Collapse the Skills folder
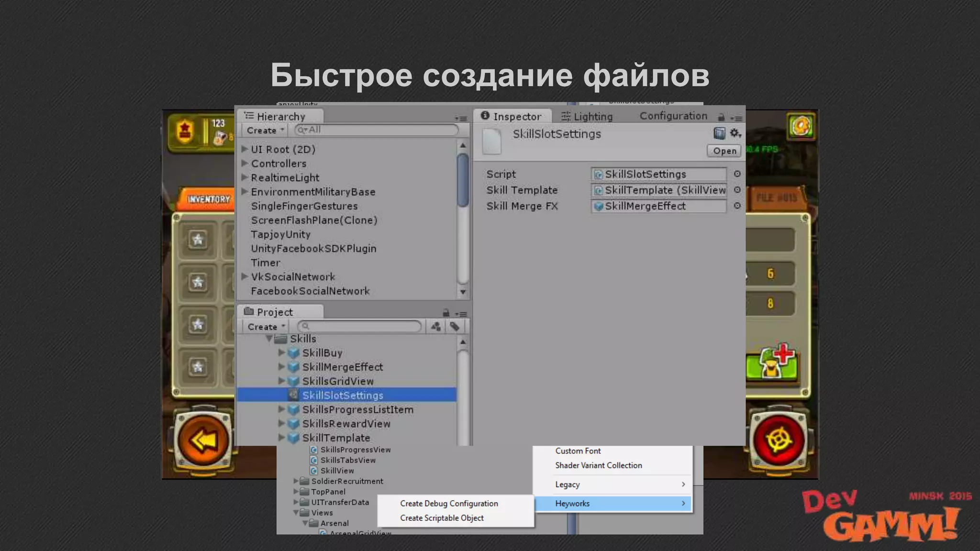 coord(269,339)
